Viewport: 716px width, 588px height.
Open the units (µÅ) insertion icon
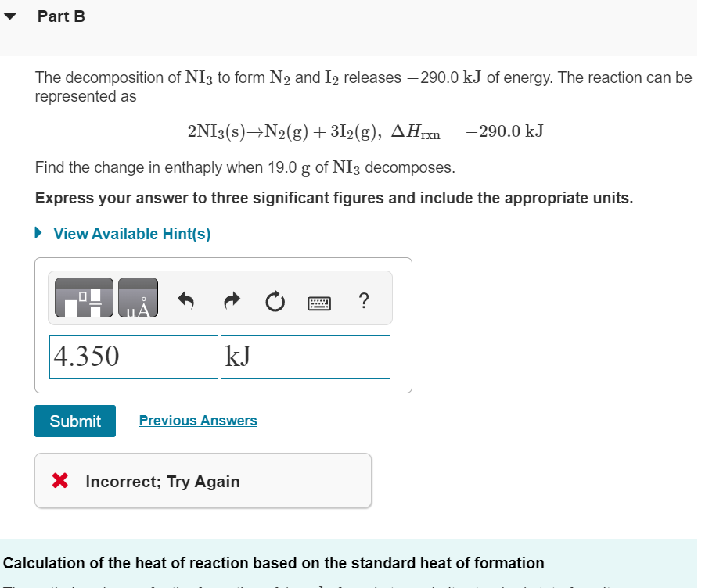pyautogui.click(x=139, y=297)
